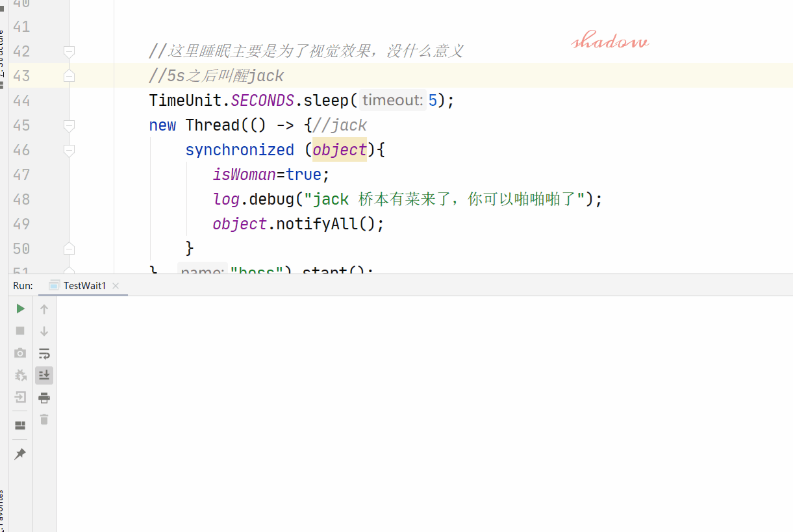Click the "//jack" comment after the lambda

340,125
